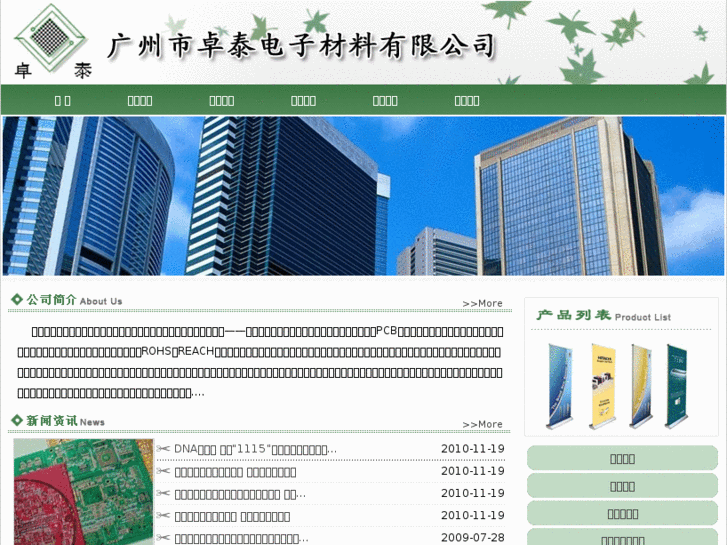Click the 产品列表 Product List heading
The width and height of the screenshot is (727, 545).
coord(604,315)
